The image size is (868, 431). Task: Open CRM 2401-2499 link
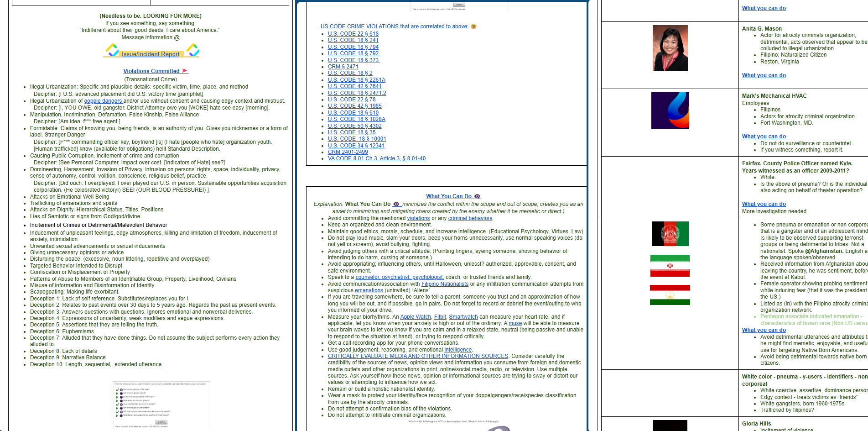(x=348, y=152)
